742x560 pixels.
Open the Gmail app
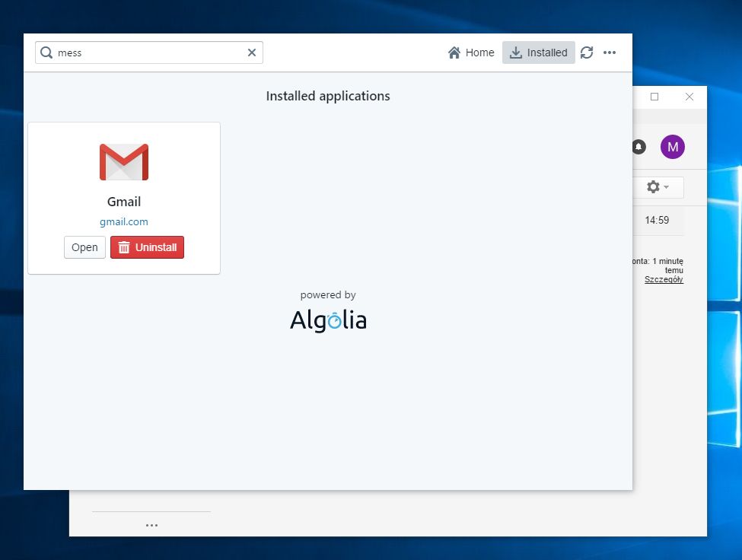point(84,247)
